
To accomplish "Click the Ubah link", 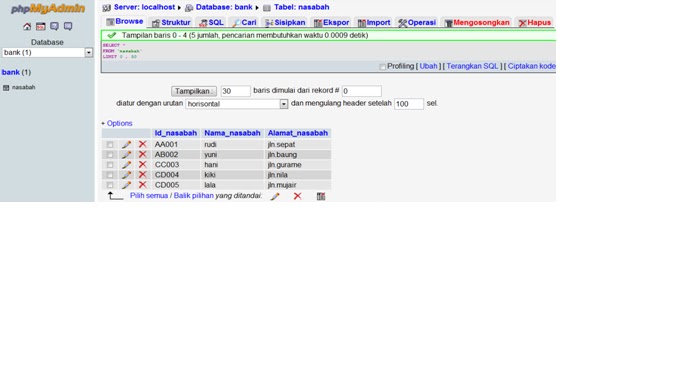I will point(428,66).
